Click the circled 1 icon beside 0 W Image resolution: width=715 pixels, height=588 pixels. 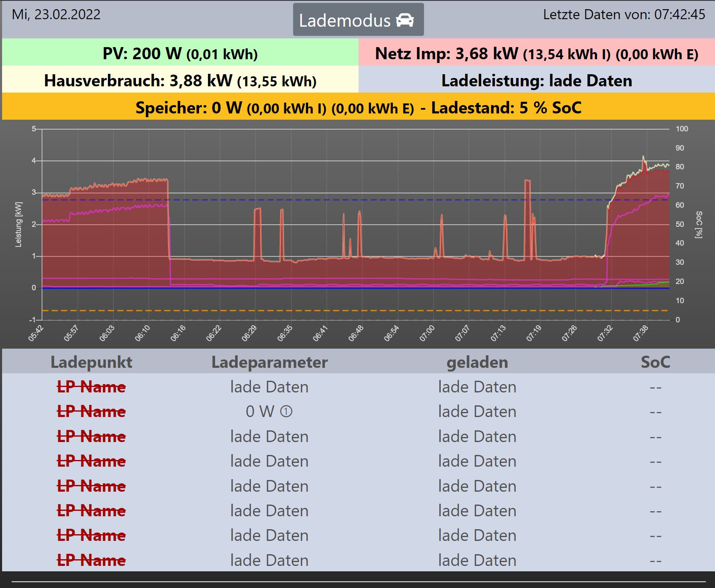coord(286,412)
